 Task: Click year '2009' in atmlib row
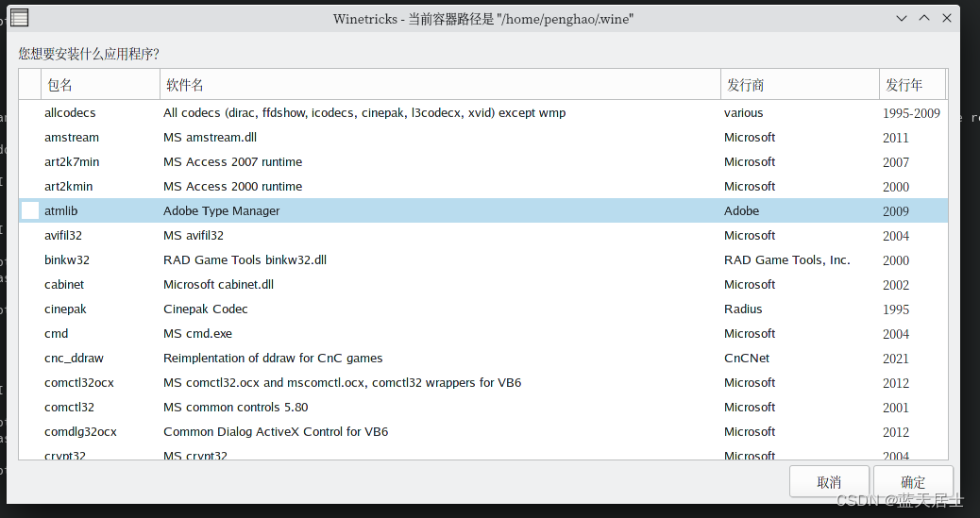(x=896, y=211)
